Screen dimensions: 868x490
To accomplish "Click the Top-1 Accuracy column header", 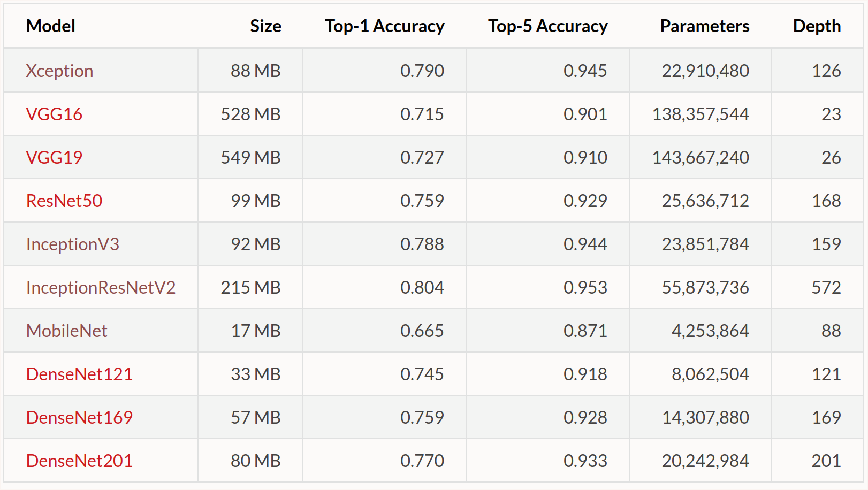I will tap(384, 26).
